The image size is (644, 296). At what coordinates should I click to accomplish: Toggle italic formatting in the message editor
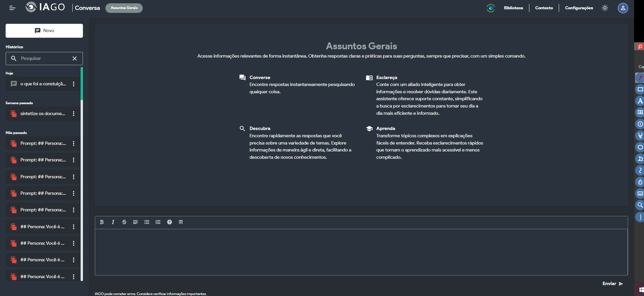click(x=113, y=222)
